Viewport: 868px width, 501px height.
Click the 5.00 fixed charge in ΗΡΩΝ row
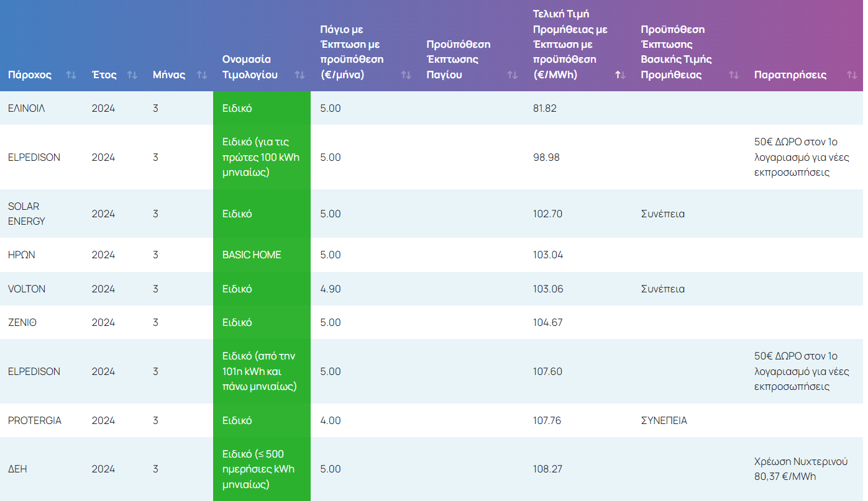(x=331, y=255)
